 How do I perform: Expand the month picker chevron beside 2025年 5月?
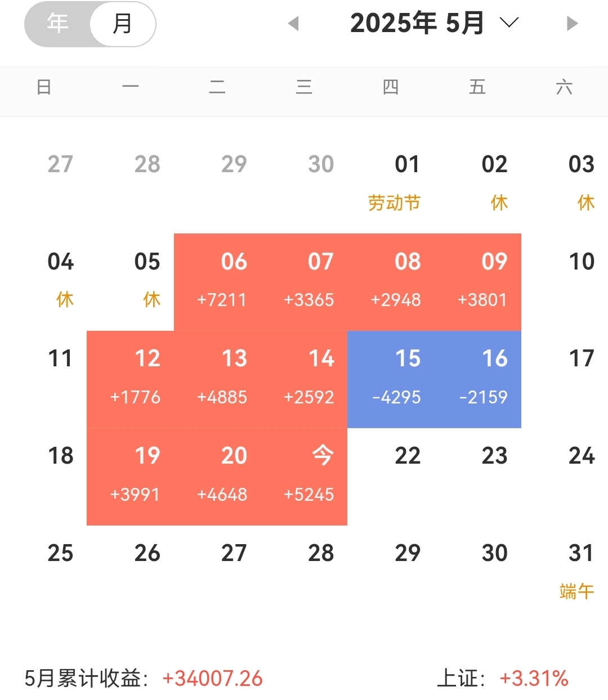[509, 23]
